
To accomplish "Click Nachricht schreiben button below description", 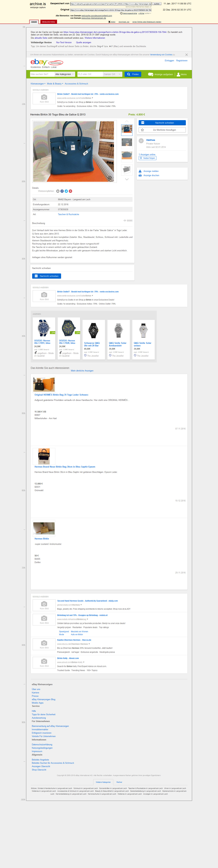I will [x=47, y=276].
